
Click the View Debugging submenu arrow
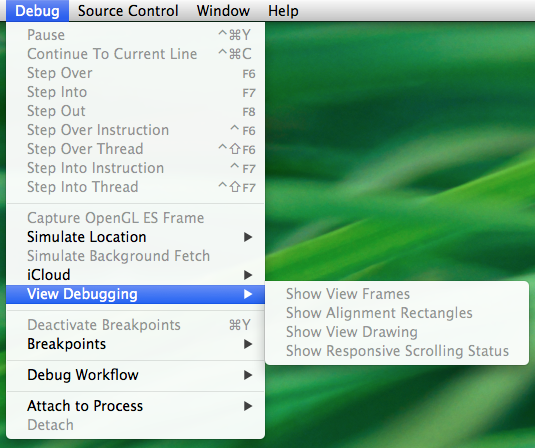(248, 294)
